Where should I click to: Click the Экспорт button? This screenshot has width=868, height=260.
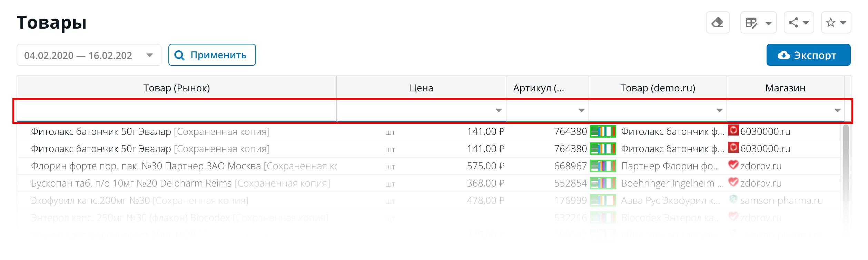coord(808,55)
